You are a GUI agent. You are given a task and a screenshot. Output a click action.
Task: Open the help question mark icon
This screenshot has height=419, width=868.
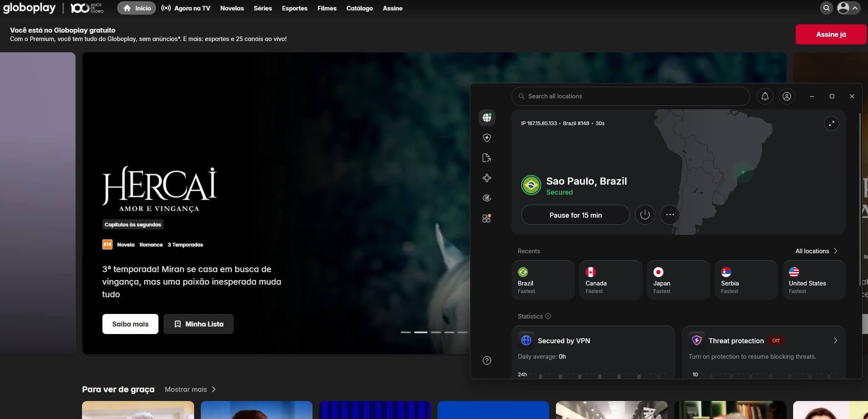486,360
